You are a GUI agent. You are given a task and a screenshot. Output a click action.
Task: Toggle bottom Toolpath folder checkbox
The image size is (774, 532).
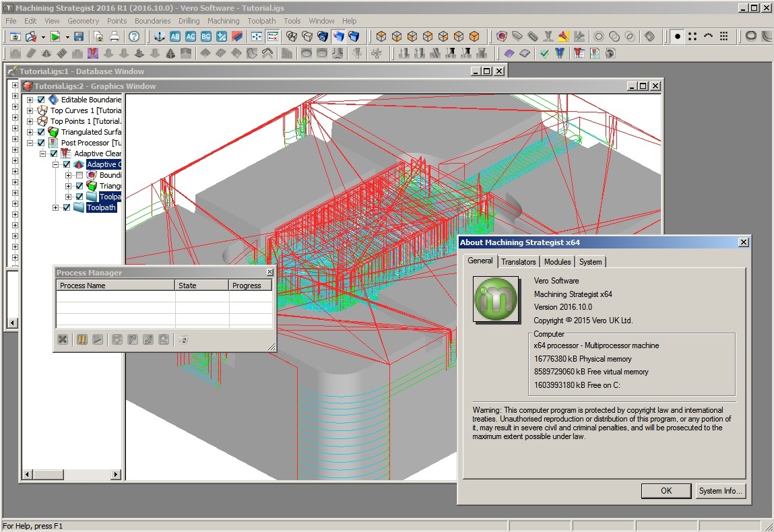click(67, 208)
